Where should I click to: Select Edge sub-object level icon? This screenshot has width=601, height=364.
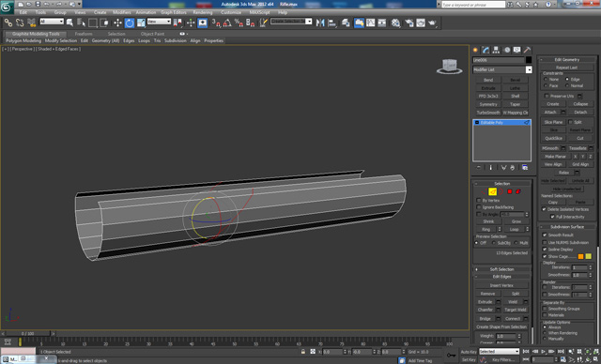(x=492, y=191)
